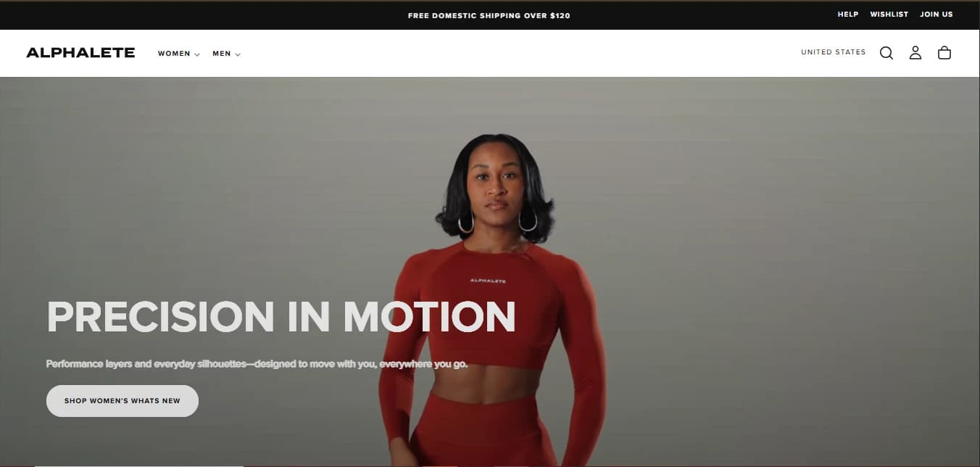Expand the chevron next to WOMEN
This screenshot has width=980, height=467.
coord(197,54)
